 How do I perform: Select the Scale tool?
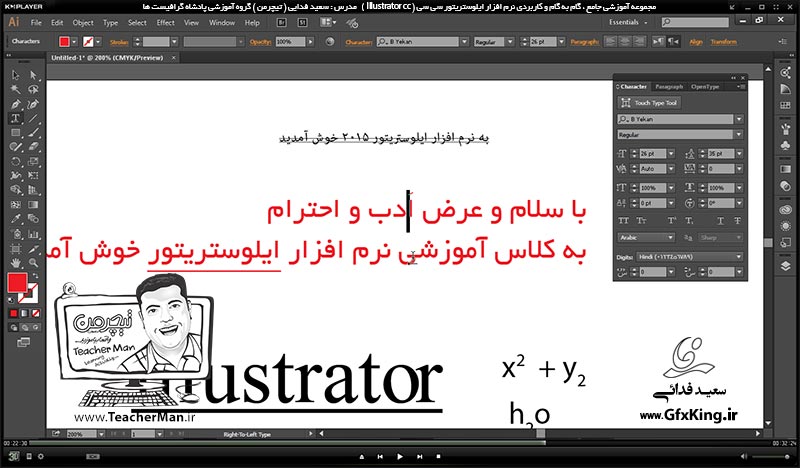(33, 161)
